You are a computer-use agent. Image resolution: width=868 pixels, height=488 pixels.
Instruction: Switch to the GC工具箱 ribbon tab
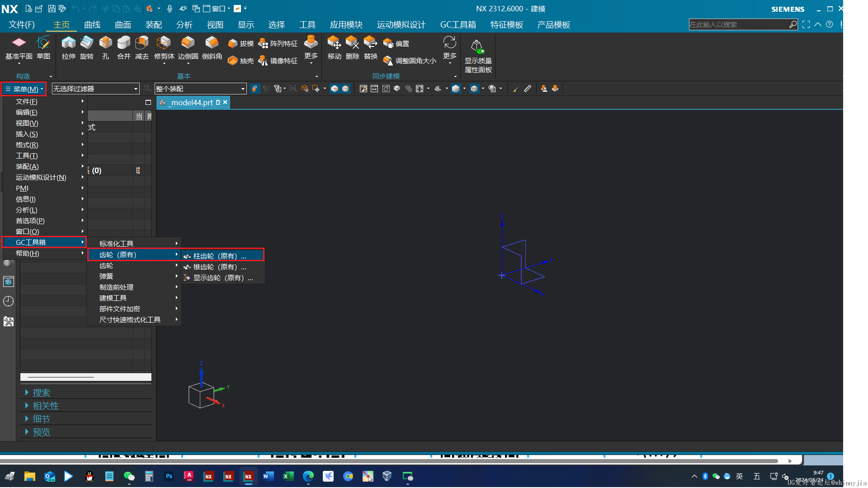point(458,25)
